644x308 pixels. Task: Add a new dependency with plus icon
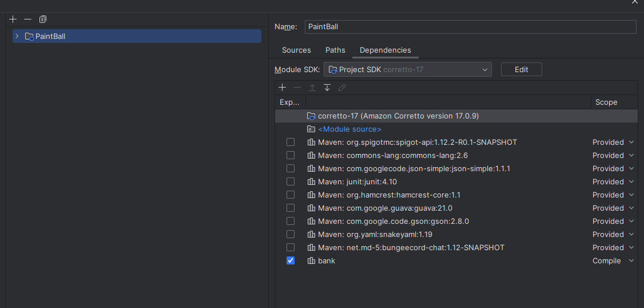click(282, 88)
